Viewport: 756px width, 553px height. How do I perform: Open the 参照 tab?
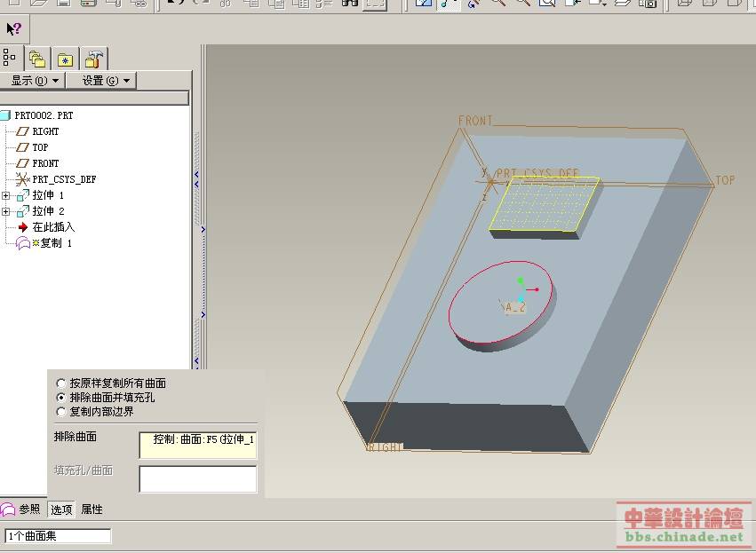coord(30,510)
